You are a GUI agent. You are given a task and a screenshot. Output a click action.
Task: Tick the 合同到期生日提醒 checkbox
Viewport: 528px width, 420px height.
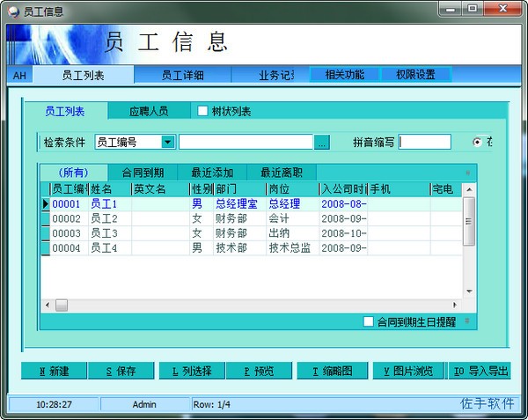coord(369,322)
